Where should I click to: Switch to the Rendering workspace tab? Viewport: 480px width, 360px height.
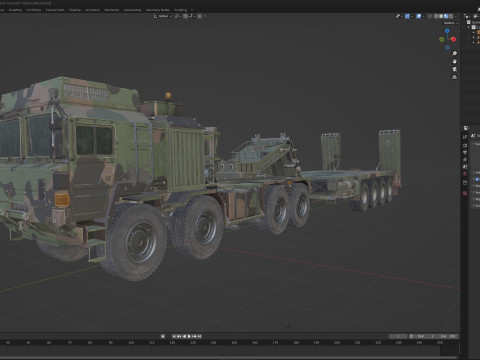112,10
